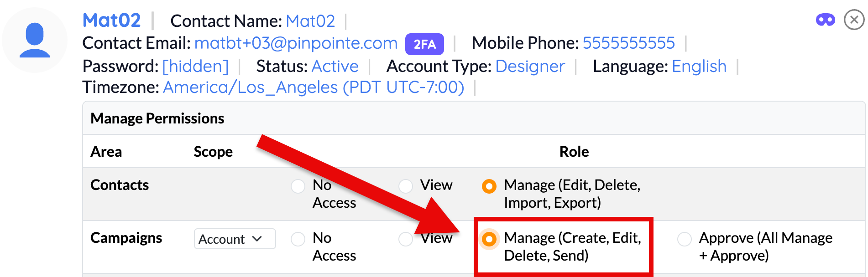Change the English language setting

click(x=699, y=67)
